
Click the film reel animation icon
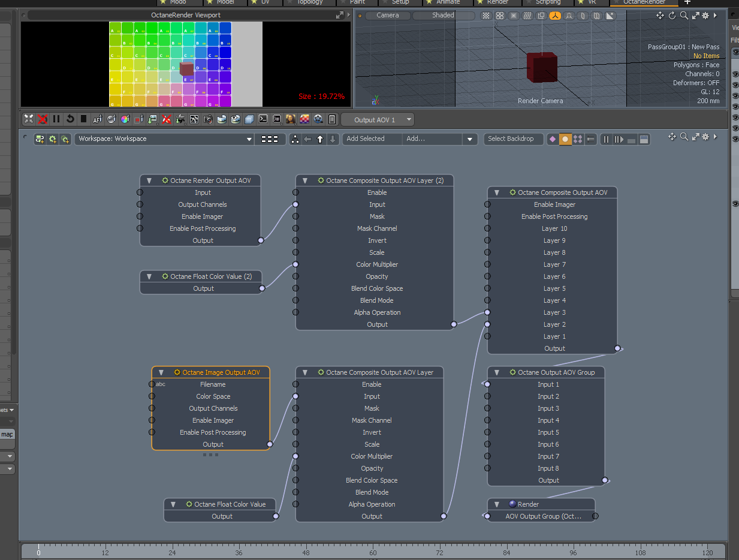(318, 119)
